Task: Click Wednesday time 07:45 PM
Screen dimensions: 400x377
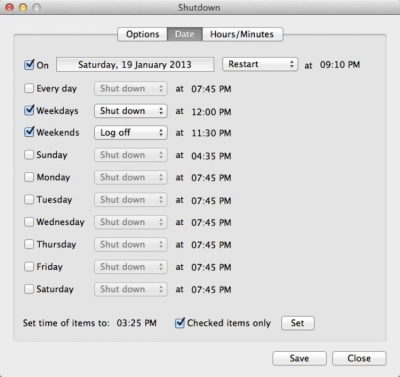Action: [x=211, y=222]
